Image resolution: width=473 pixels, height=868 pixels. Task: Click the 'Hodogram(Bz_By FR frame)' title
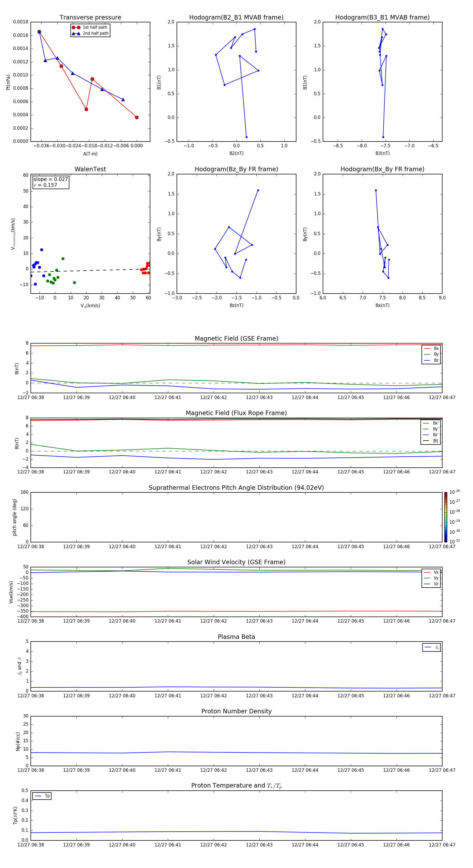pos(236,169)
